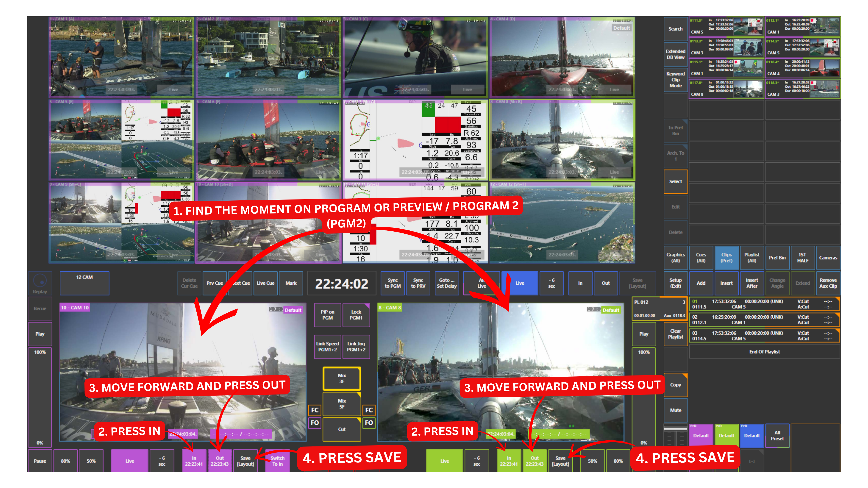Screen dimensions: 868x488
Task: Select the 12 CAM layout button
Action: click(x=84, y=283)
